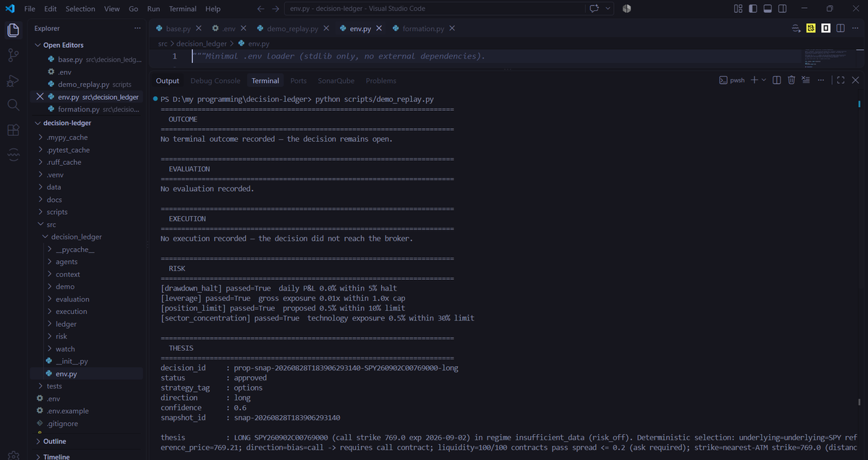Switch to the Problems panel tab
This screenshot has height=460, width=868.
(x=380, y=81)
